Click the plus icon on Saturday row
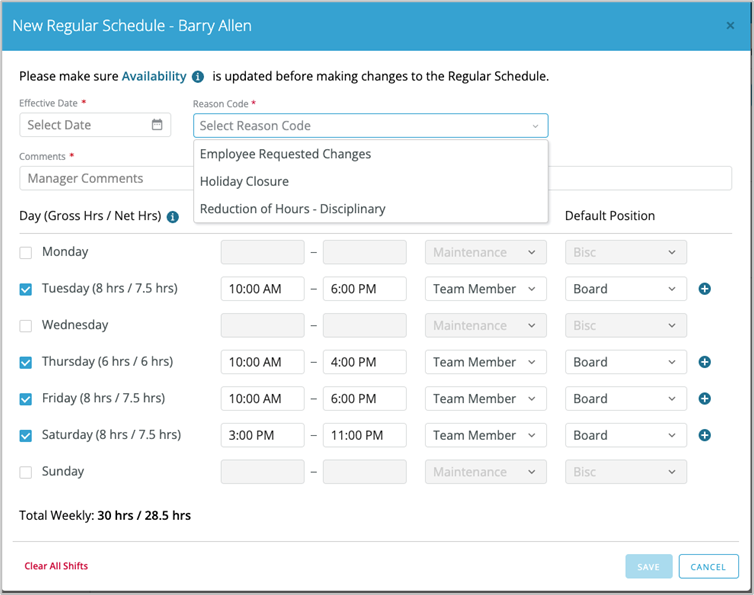Screen dimensions: 754x595 pyautogui.click(x=704, y=435)
